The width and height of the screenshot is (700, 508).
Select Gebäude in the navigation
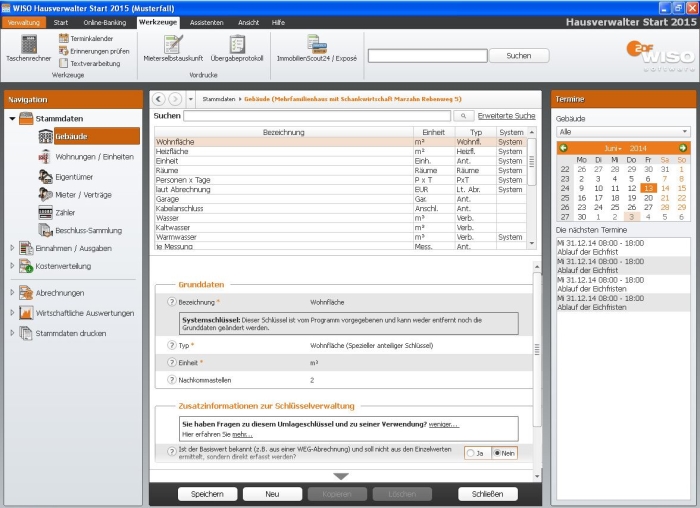(96, 136)
